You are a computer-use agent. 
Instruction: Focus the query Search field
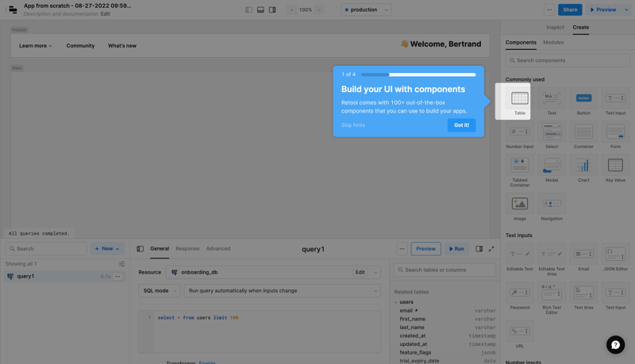(x=46, y=249)
